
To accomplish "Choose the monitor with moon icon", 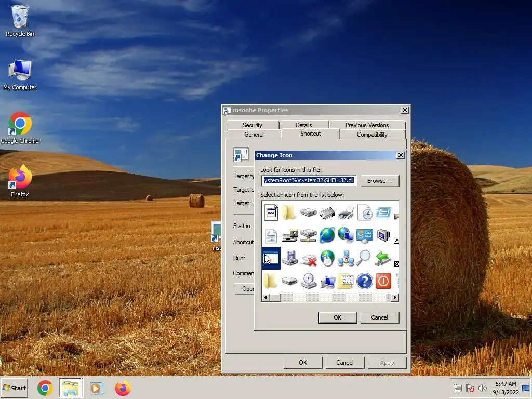I will point(383,235).
